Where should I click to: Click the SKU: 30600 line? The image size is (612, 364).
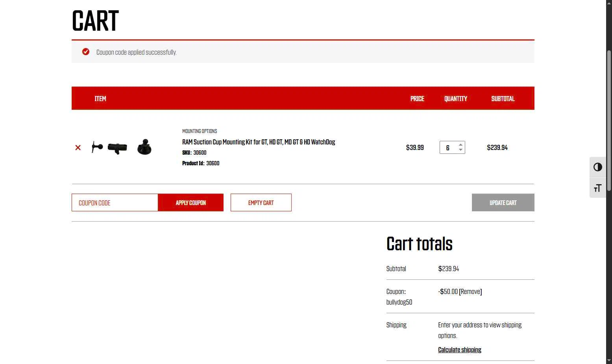[x=194, y=153]
